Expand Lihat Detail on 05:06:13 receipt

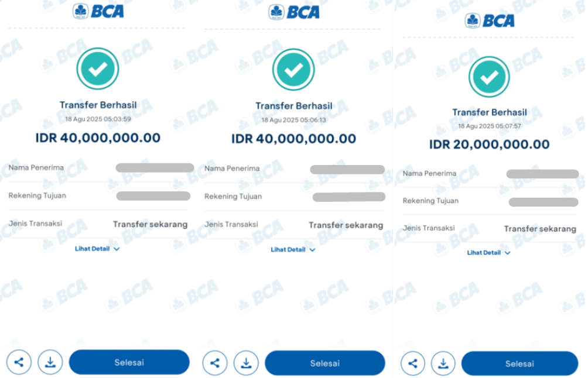point(293,249)
